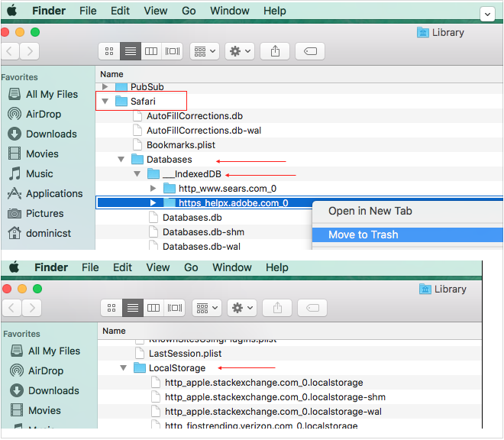The width and height of the screenshot is (504, 440).
Task: Open Applications in top sidebar
Action: click(45, 193)
